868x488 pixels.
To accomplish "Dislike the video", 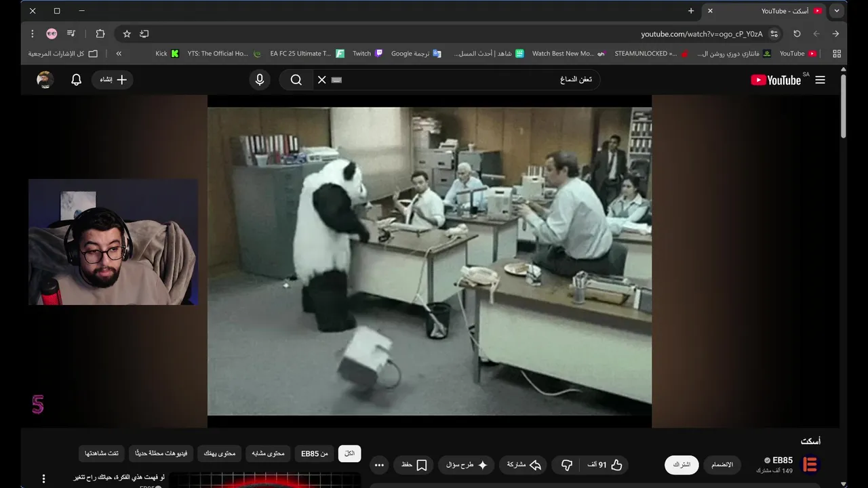I will click(566, 465).
